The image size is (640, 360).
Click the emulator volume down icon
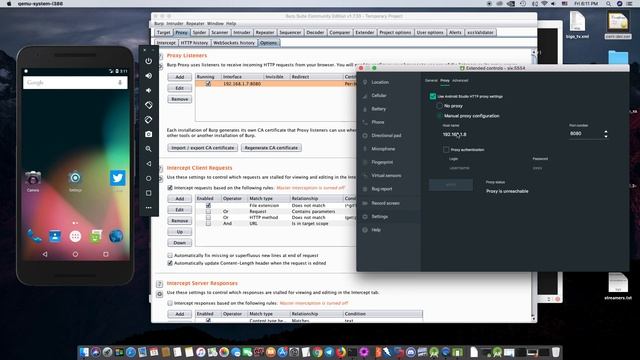tap(149, 90)
